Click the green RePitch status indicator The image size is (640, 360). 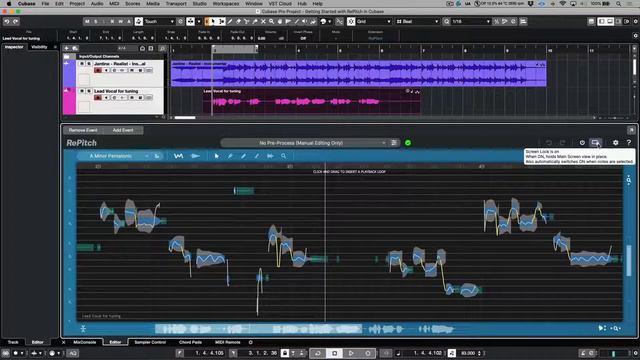[408, 143]
